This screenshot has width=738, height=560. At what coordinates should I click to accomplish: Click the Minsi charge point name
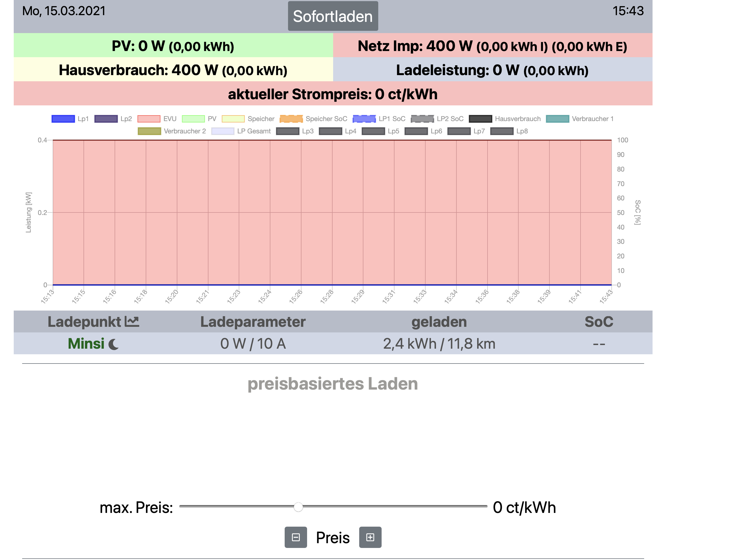tap(86, 344)
